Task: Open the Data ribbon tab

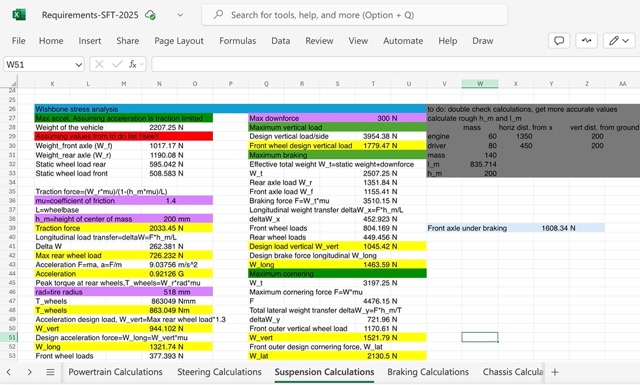Action: 281,41
